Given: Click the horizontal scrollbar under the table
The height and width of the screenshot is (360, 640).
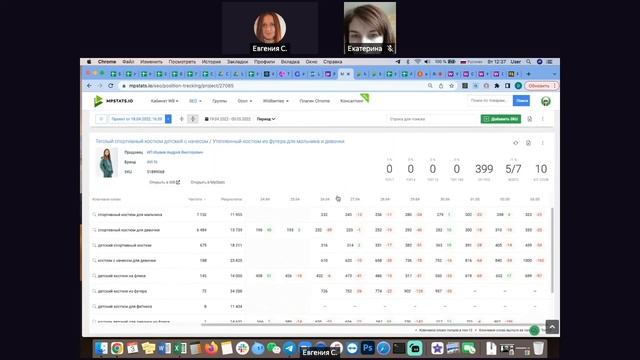Looking at the screenshot, I should 374,325.
